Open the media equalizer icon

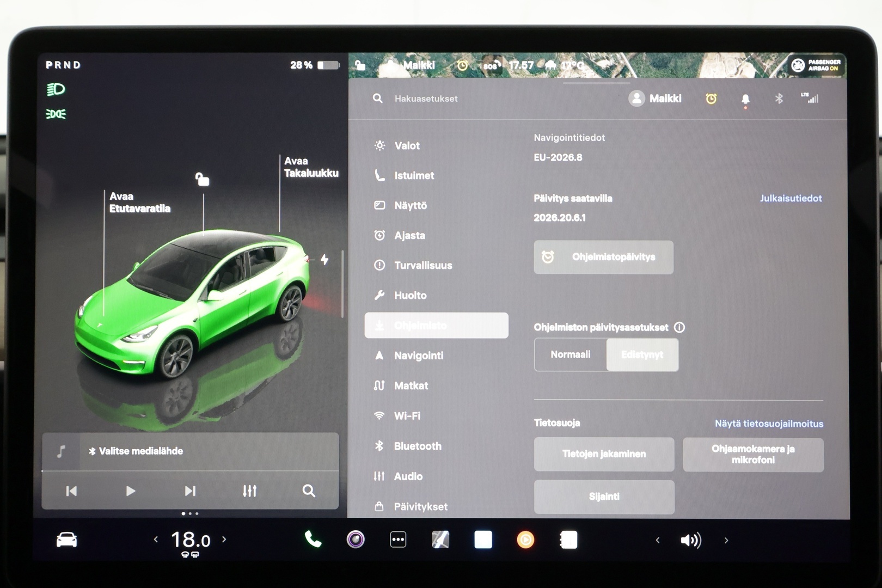249,491
